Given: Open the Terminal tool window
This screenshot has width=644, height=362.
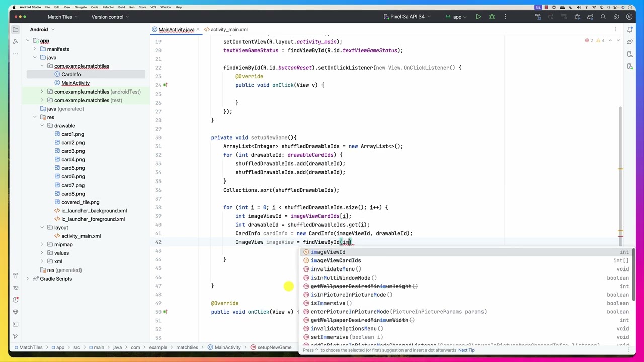Looking at the screenshot, I should (16, 324).
